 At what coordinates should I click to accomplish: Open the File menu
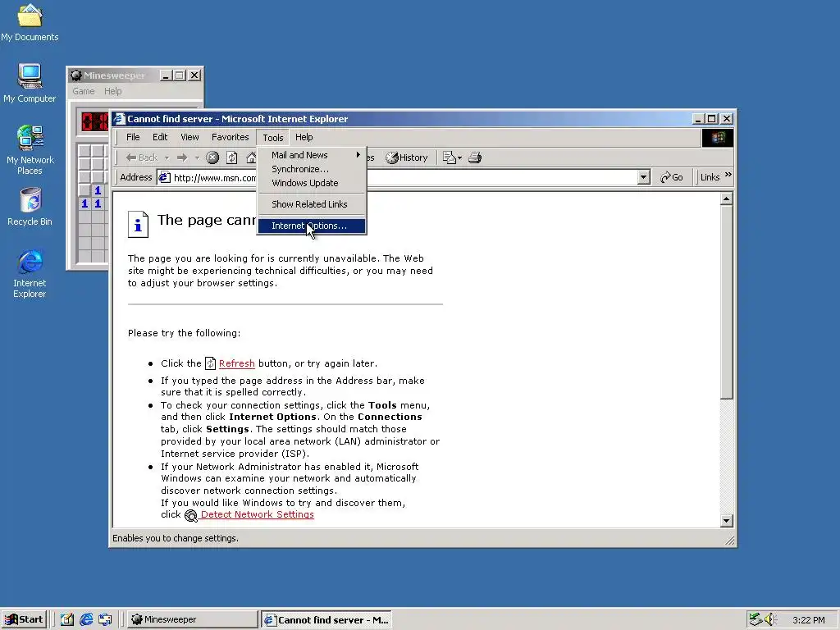coord(133,137)
